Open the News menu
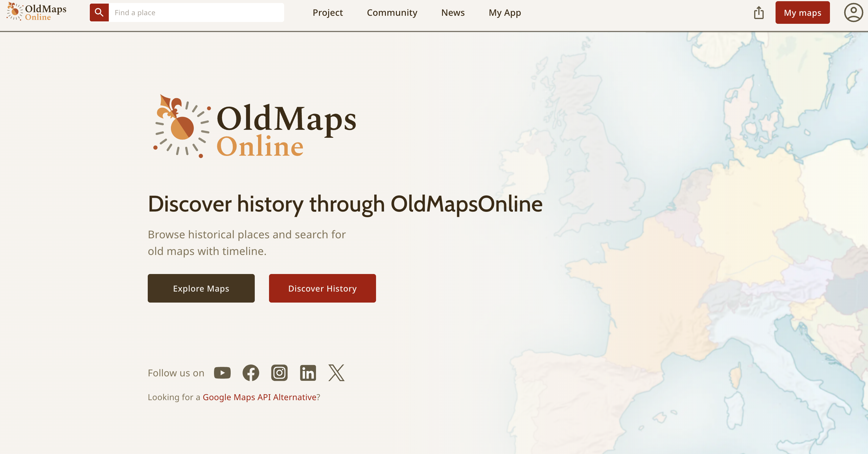 click(453, 13)
